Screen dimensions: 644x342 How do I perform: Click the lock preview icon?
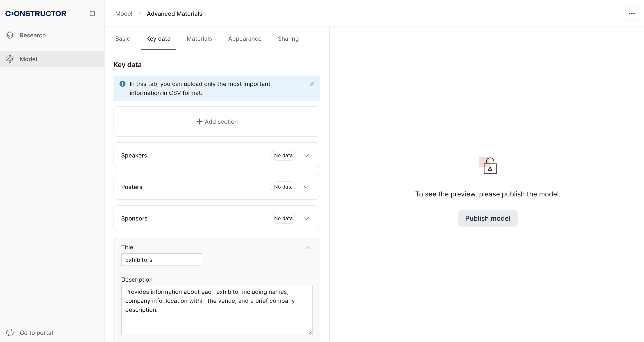[490, 166]
